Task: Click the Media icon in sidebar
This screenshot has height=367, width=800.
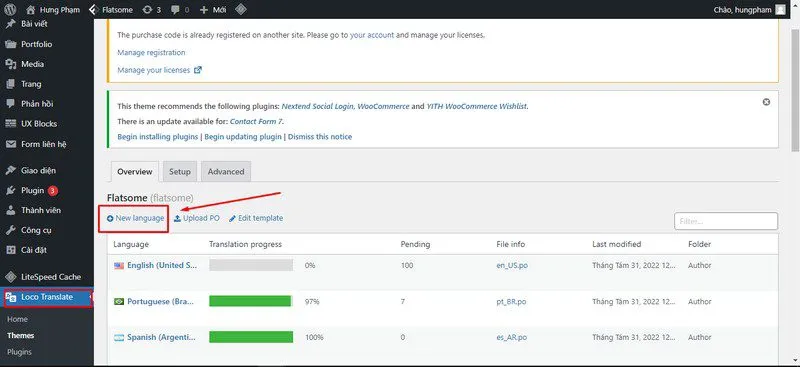Action: 11,64
